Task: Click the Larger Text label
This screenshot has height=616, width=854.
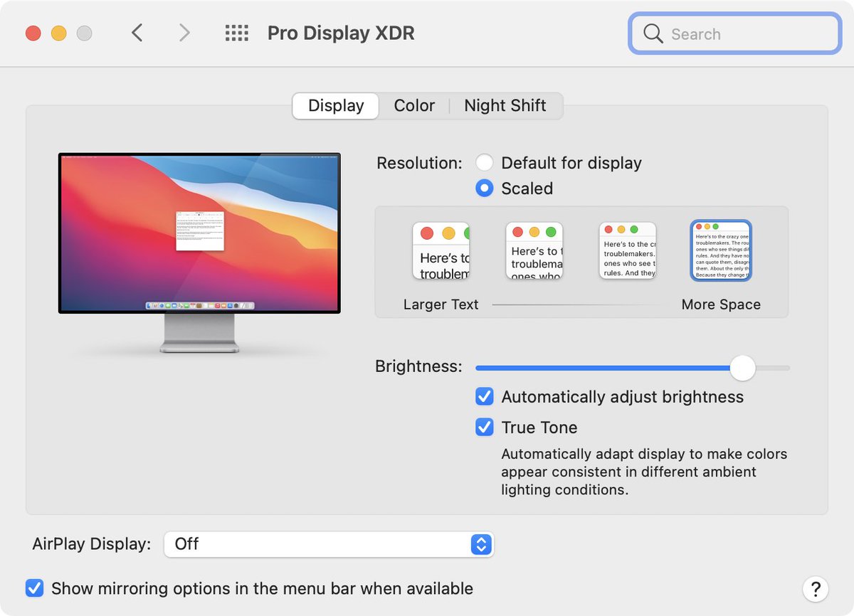Action: 441,304
